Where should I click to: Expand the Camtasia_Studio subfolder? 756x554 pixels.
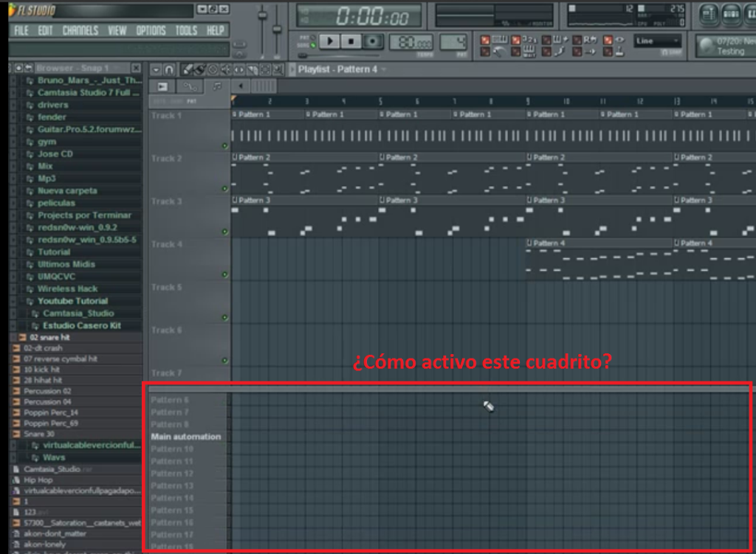[x=78, y=313]
